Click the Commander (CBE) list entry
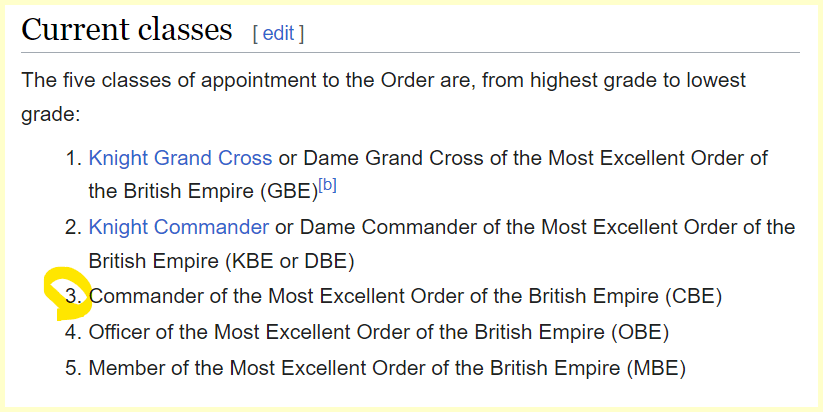The image size is (823, 412). coord(405,296)
